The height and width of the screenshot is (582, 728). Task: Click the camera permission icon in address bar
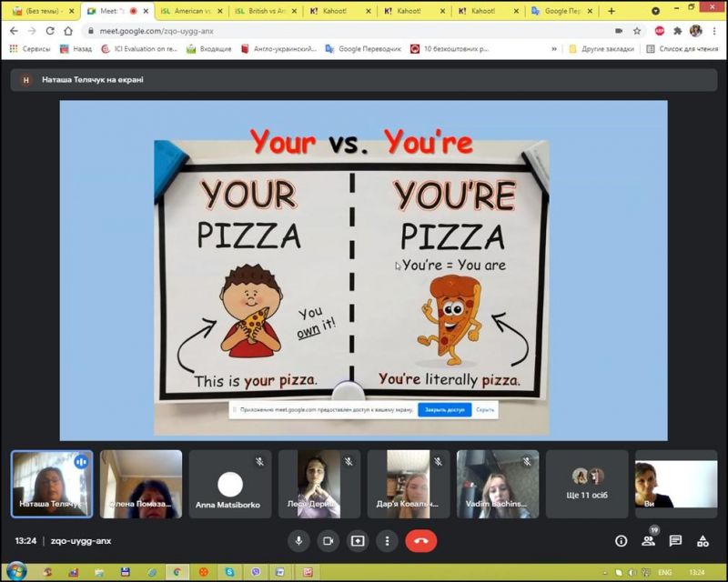point(619,31)
